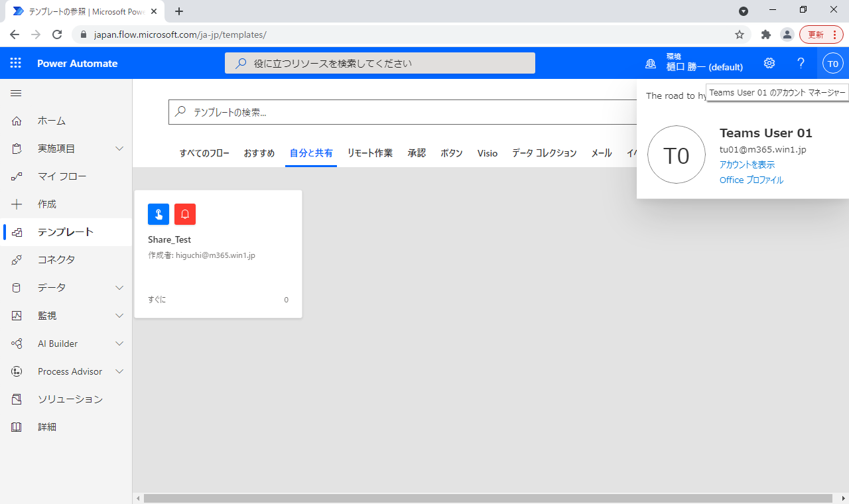Select the 承認 tab
The image size is (849, 504).
(417, 153)
